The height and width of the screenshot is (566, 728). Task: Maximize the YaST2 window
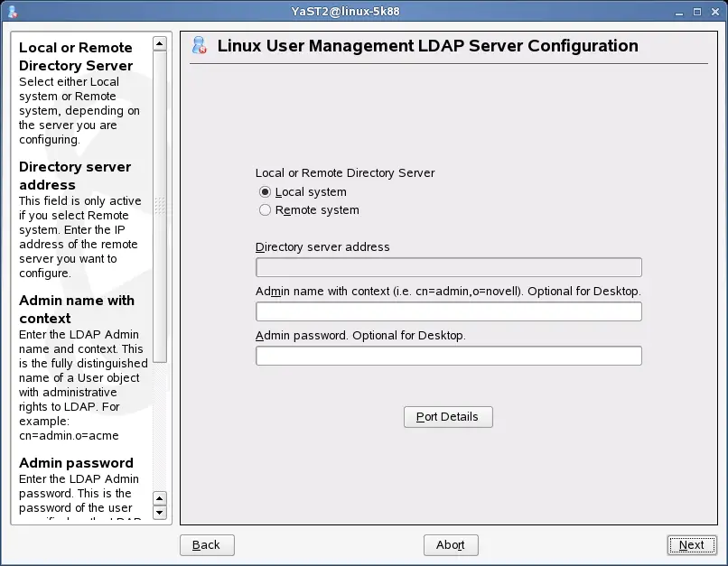click(697, 12)
